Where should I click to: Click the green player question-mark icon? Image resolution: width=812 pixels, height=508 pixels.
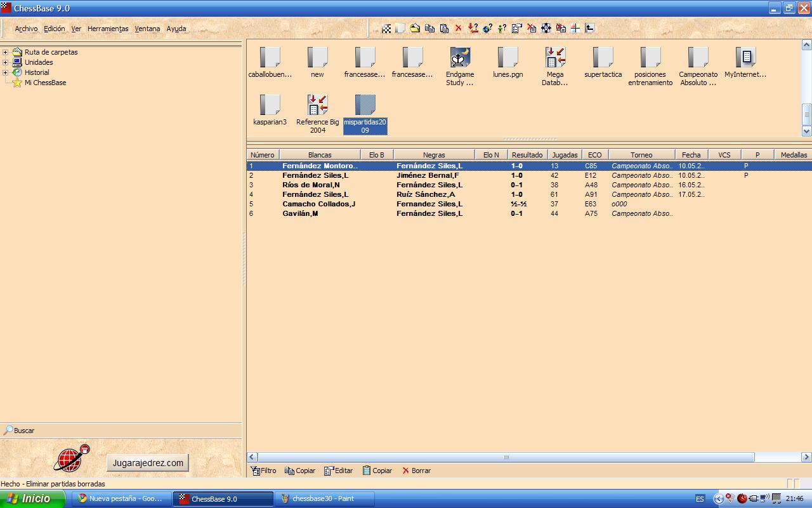502,28
